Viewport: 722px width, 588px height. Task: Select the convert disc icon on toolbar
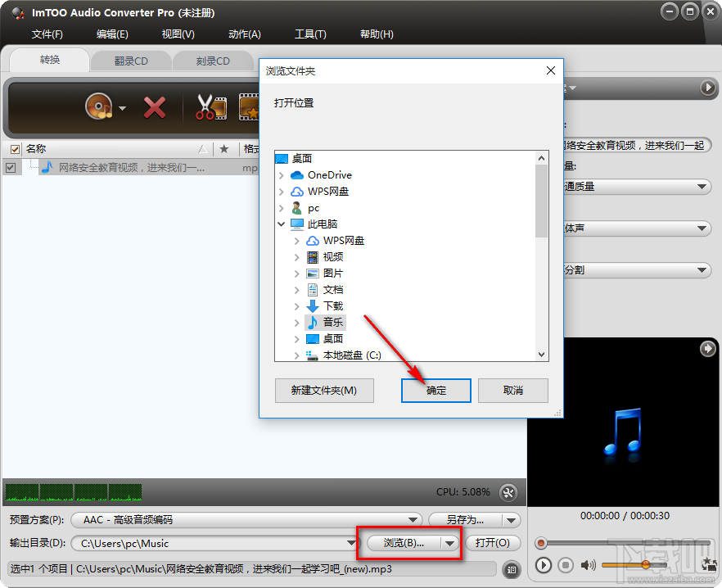[x=100, y=107]
